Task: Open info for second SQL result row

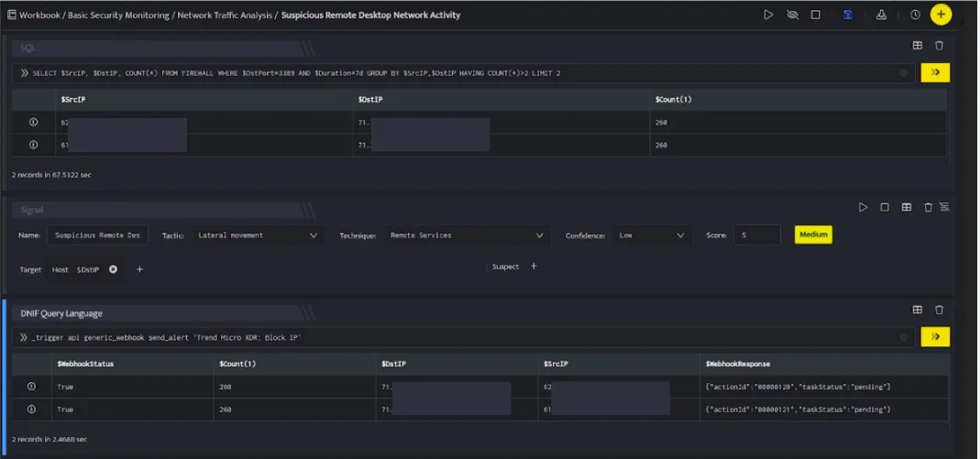Action: tap(34, 145)
